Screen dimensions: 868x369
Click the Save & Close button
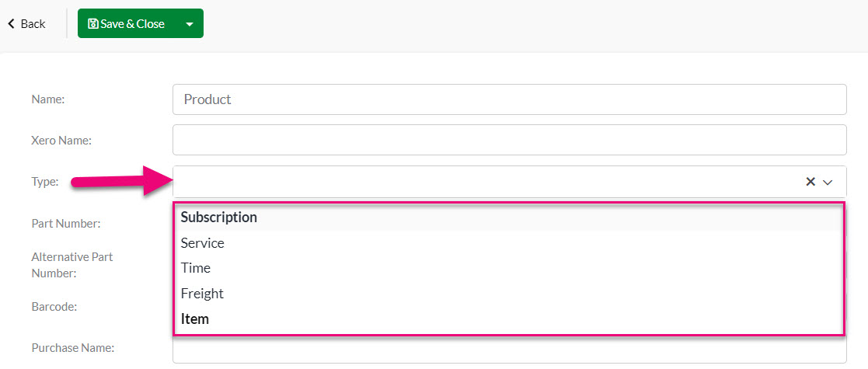(127, 24)
